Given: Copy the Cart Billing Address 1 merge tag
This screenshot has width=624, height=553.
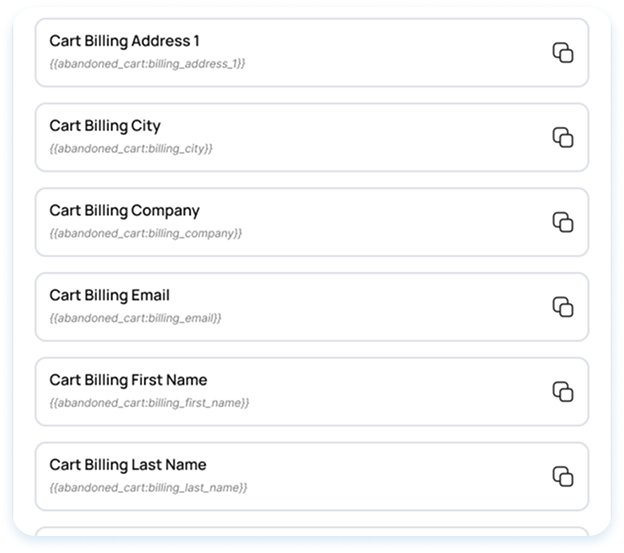Looking at the screenshot, I should [563, 53].
